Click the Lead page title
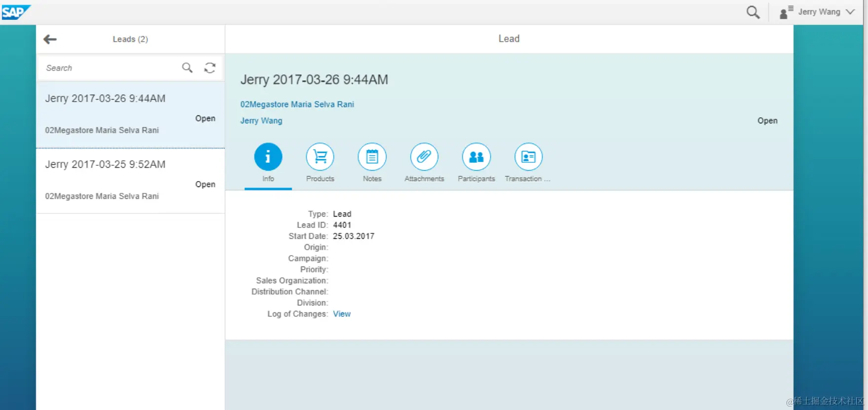The image size is (868, 410). (x=509, y=39)
